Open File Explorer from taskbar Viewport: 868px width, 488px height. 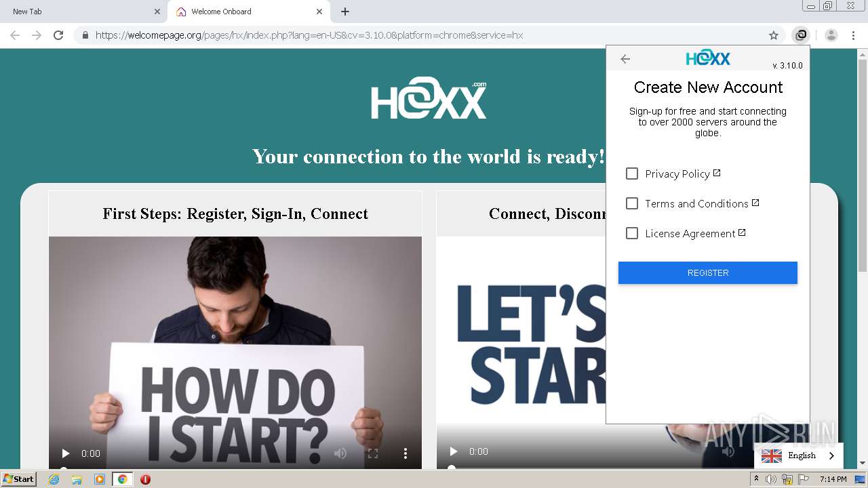click(77, 479)
